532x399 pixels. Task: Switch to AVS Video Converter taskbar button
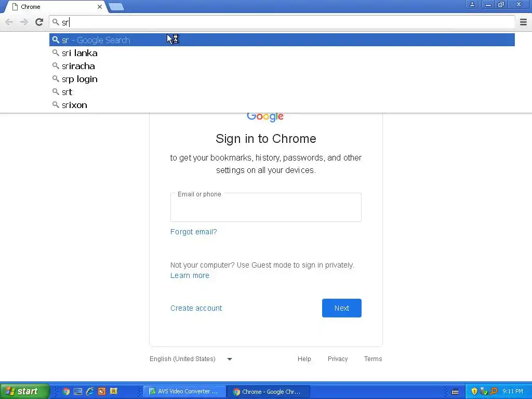(184, 392)
